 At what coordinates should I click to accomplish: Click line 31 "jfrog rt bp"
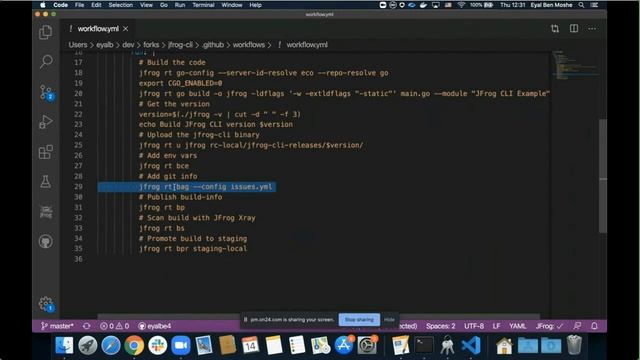tap(162, 207)
